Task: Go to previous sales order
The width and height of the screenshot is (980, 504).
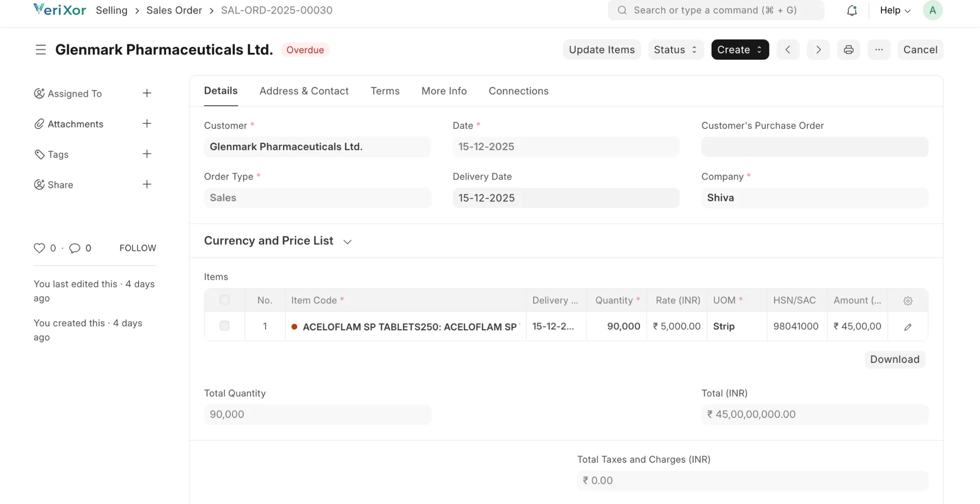Action: tap(787, 49)
